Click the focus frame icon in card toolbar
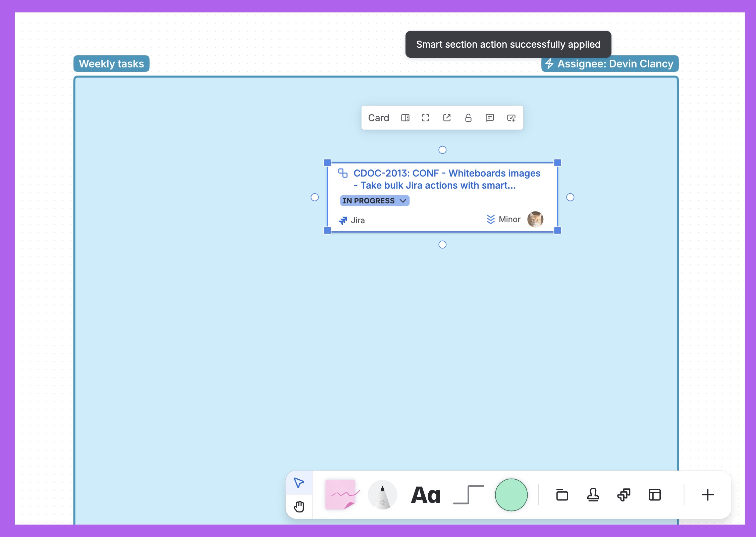Screen dimensions: 756x537 425,118
